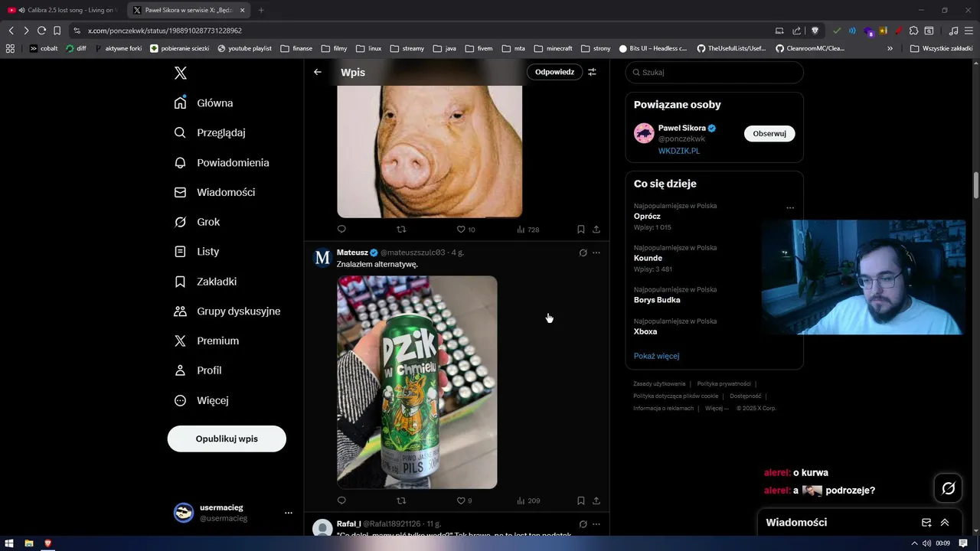The width and height of the screenshot is (980, 551).
Task: Expand Więcej menu in the sidebar
Action: (x=201, y=400)
